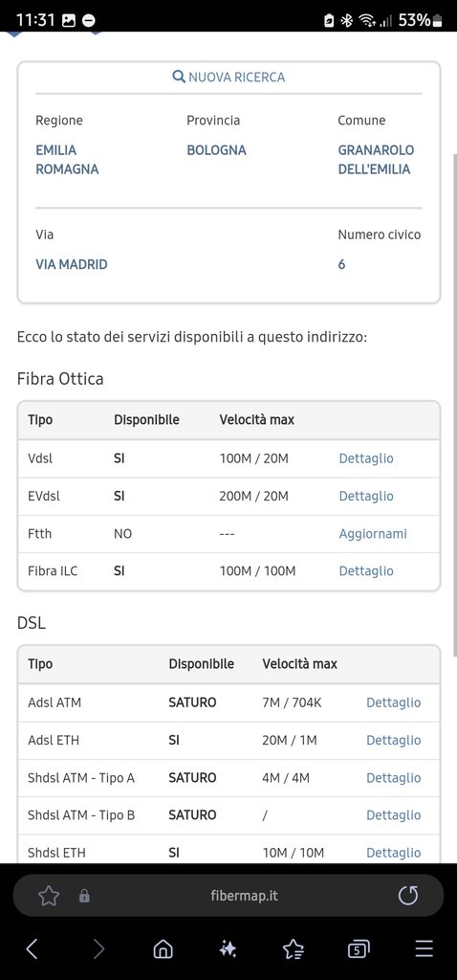The image size is (457, 980).
Task: Reload the page with refresh icon
Action: point(408,896)
